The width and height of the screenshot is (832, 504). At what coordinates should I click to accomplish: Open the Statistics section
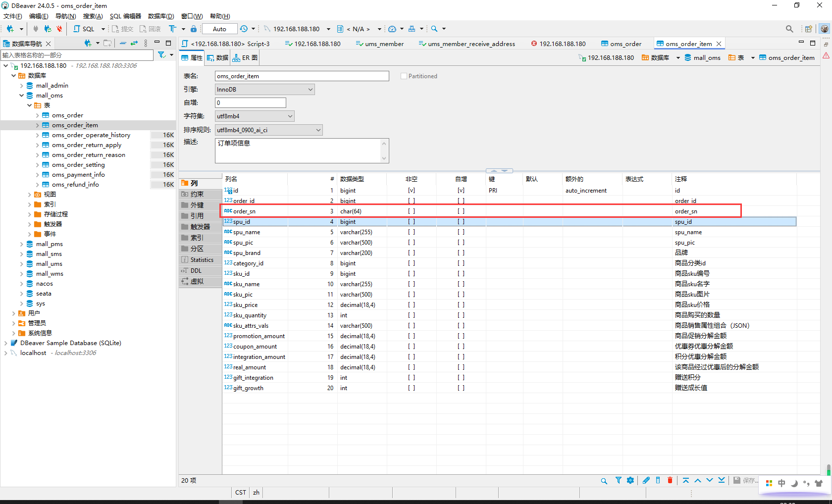tap(200, 260)
